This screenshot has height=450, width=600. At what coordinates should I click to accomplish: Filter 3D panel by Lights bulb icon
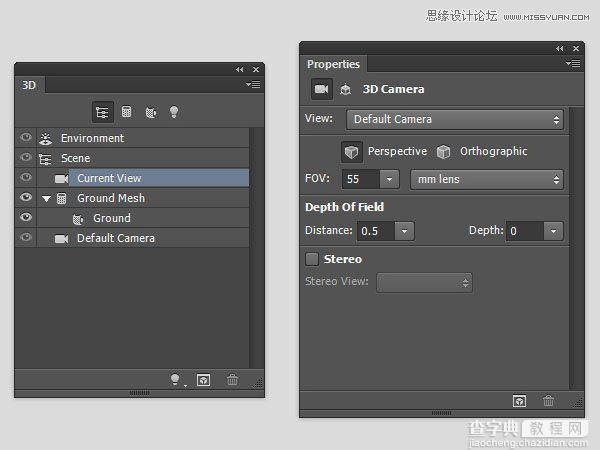pos(174,112)
